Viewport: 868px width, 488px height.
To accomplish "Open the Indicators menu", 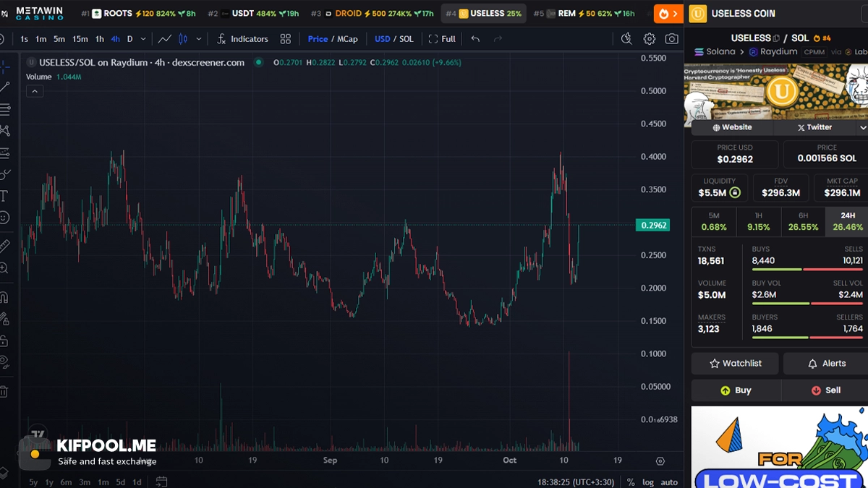I will pos(242,39).
